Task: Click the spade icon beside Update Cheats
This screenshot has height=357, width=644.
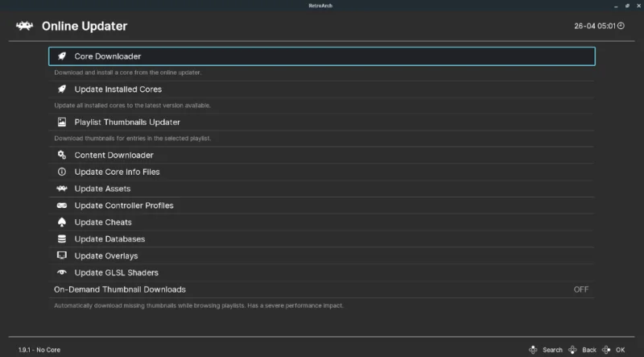Action: click(x=62, y=222)
